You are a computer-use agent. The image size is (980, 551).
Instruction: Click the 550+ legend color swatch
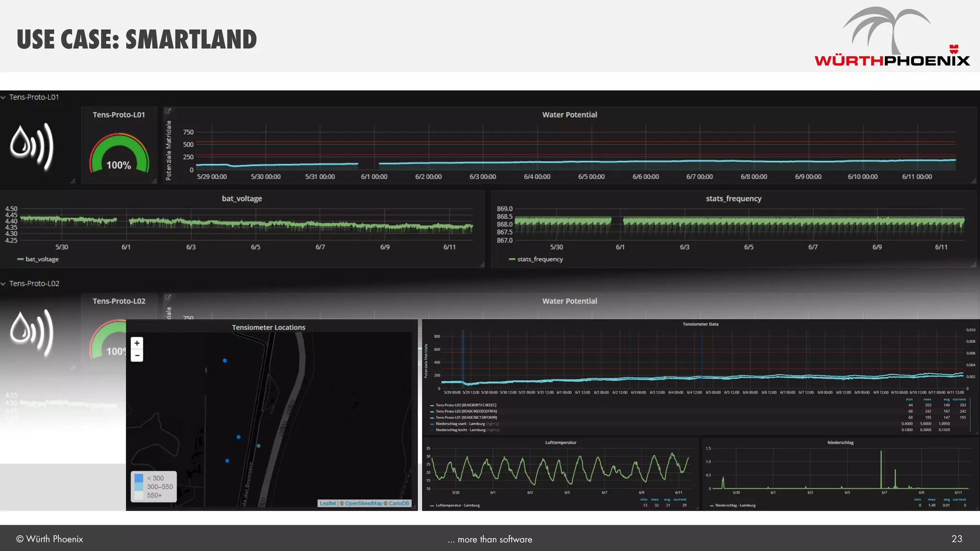click(x=139, y=496)
